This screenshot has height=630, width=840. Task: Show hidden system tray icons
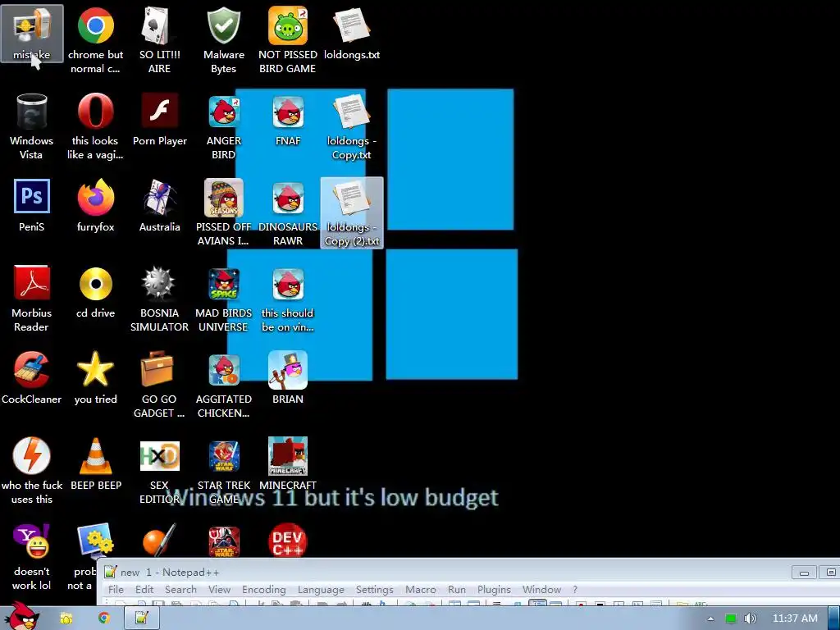point(710,619)
